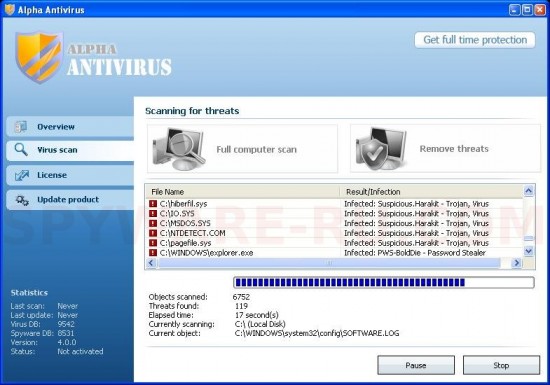Click the Version 4.0.0 value
The image size is (550, 385).
click(67, 342)
